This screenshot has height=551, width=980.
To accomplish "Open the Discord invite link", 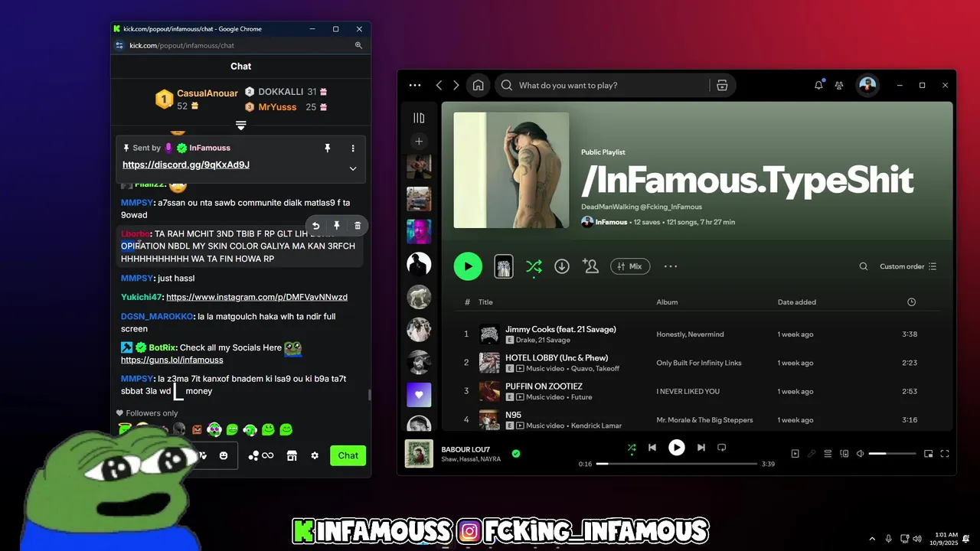I will click(x=186, y=165).
